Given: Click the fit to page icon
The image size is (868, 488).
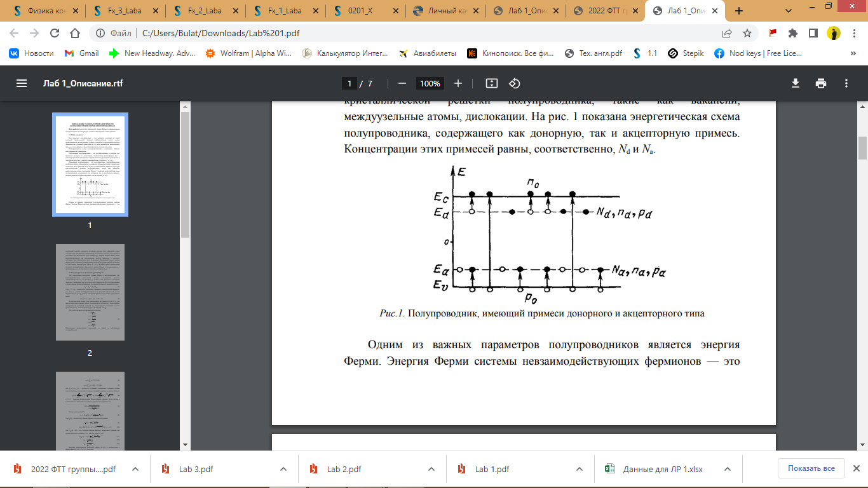Looking at the screenshot, I should click(x=491, y=83).
